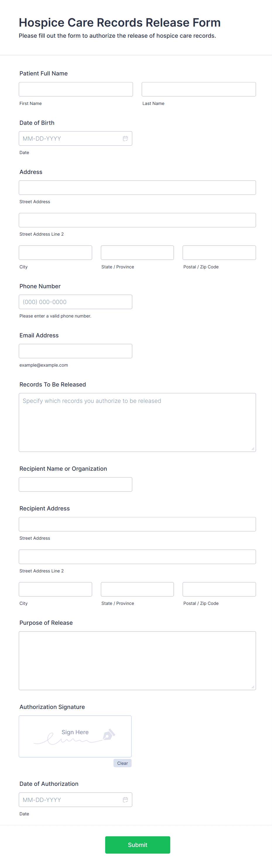Select Street Address Line 2 under Recipient Address
The width and height of the screenshot is (272, 868).
click(137, 557)
